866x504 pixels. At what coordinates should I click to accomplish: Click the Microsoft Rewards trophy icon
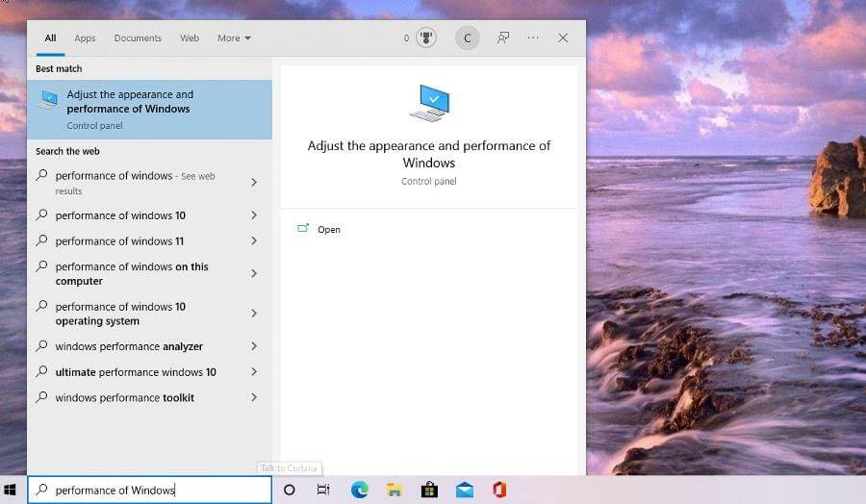click(427, 38)
